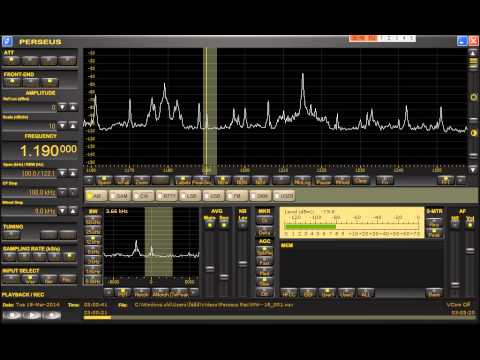480x360 pixels.
Task: Click the Spect spectrum view button
Action: (x=104, y=180)
